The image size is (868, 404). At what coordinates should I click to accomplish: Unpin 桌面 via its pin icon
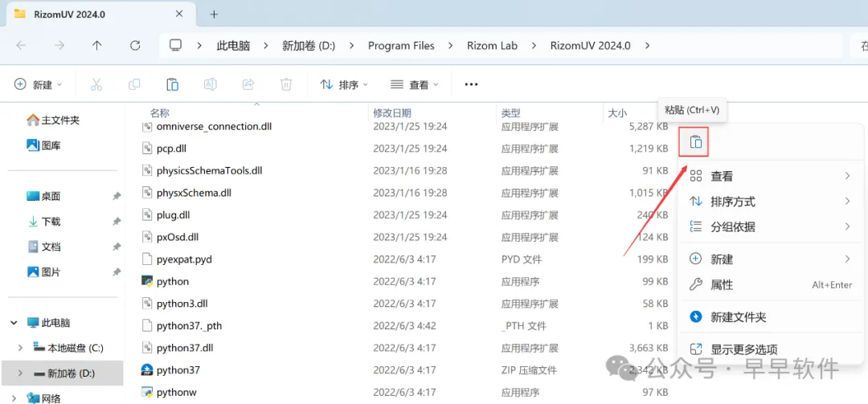coord(117,196)
